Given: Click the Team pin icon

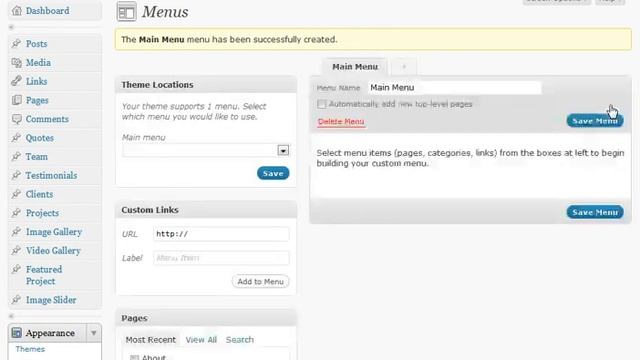Looking at the screenshot, I should click(x=16, y=156).
